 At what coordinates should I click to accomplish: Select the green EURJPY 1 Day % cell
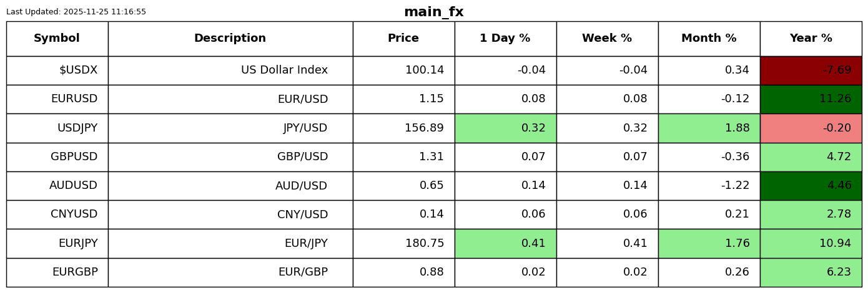(x=505, y=244)
